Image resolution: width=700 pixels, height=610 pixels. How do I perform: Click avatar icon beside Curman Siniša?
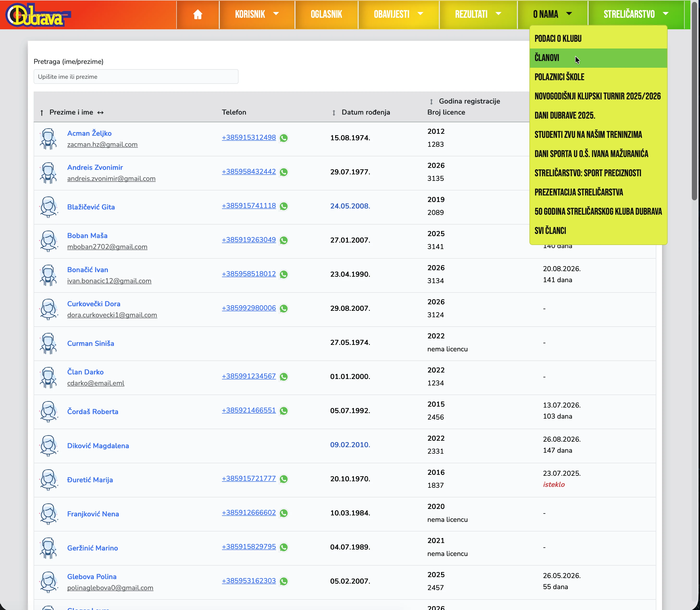[x=48, y=343]
